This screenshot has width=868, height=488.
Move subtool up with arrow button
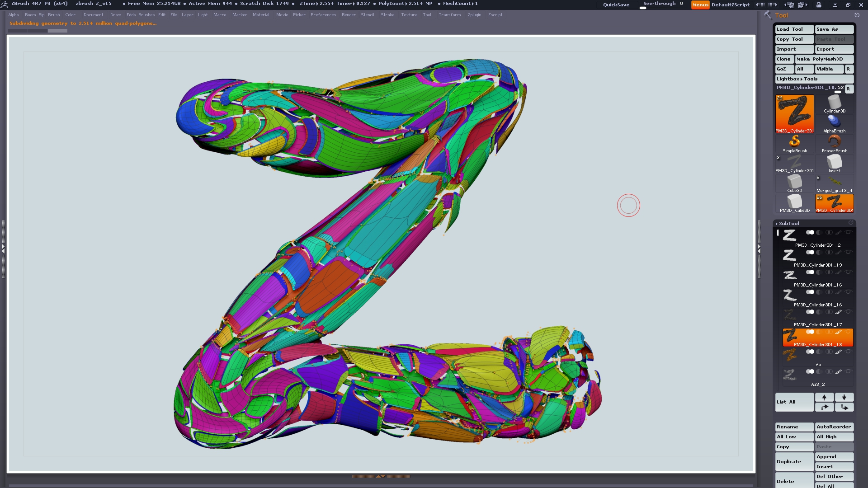(824, 397)
